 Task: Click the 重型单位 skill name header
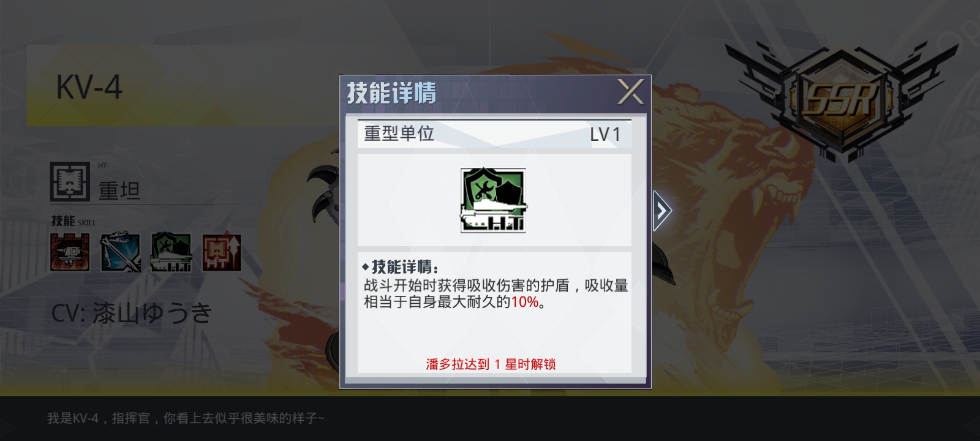(x=399, y=134)
